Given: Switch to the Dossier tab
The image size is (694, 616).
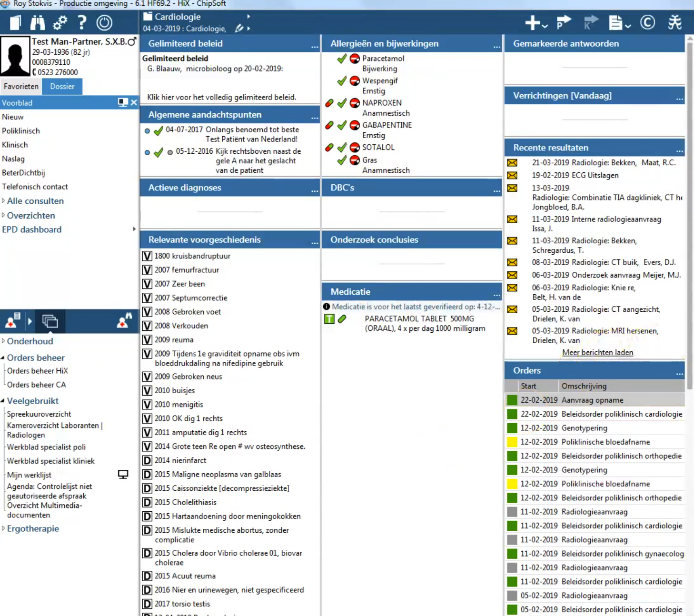Looking at the screenshot, I should pos(62,86).
